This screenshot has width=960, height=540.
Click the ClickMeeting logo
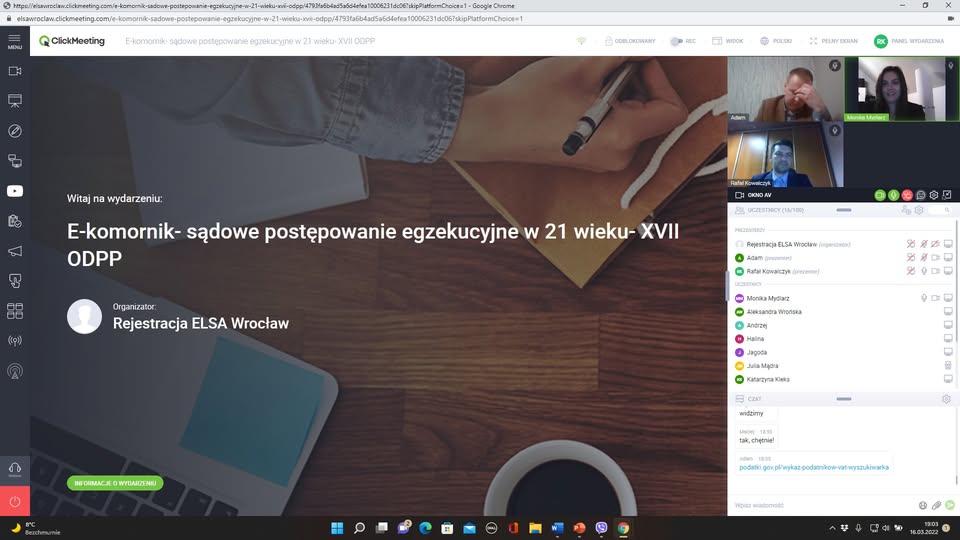[72, 41]
